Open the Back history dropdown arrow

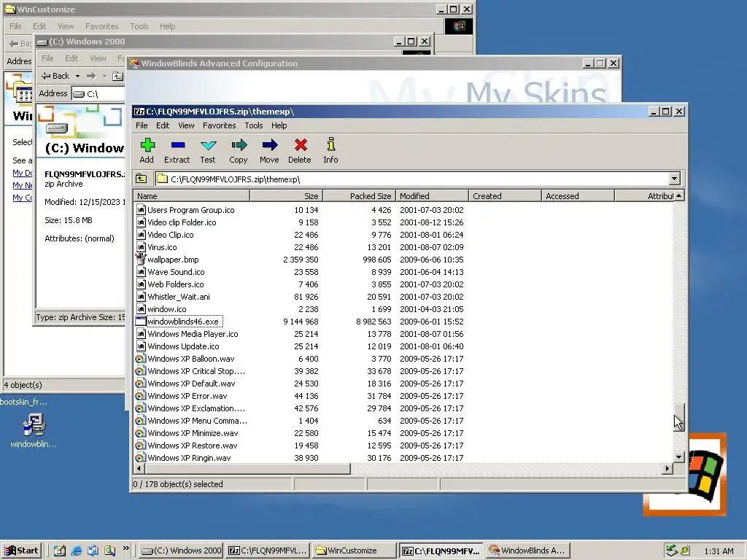click(x=77, y=76)
